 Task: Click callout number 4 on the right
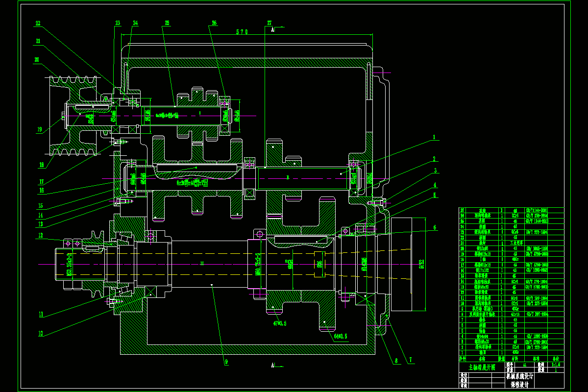click(x=434, y=185)
